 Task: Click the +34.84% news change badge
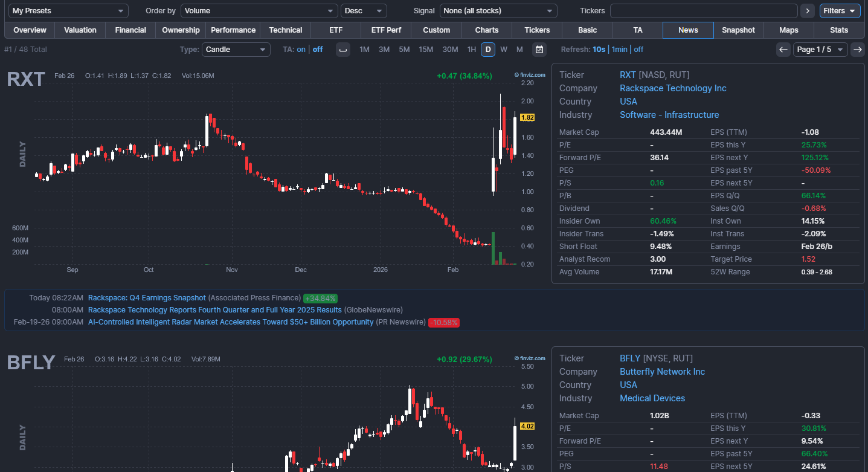tap(320, 299)
